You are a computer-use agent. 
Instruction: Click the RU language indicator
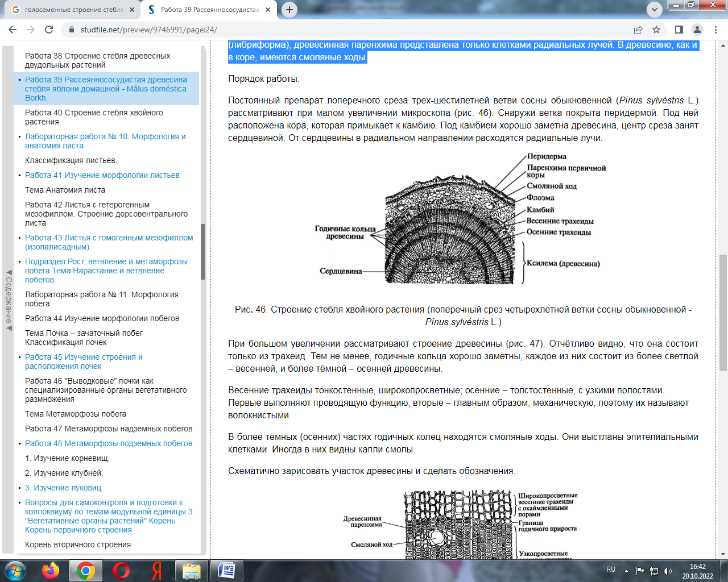point(611,569)
